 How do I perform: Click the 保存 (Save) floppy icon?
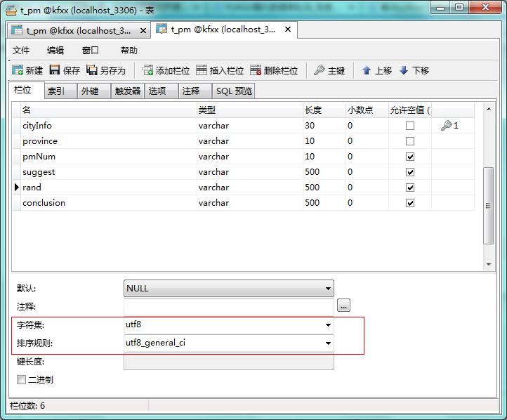point(55,70)
